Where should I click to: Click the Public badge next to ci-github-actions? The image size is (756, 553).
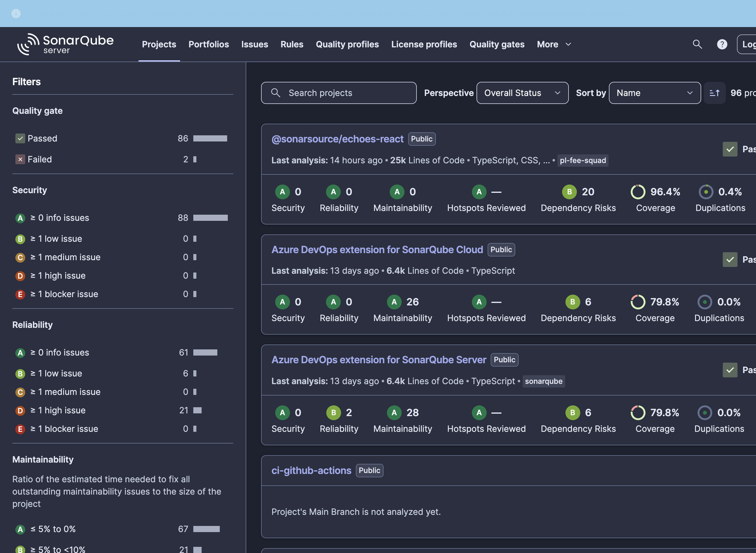tap(369, 470)
